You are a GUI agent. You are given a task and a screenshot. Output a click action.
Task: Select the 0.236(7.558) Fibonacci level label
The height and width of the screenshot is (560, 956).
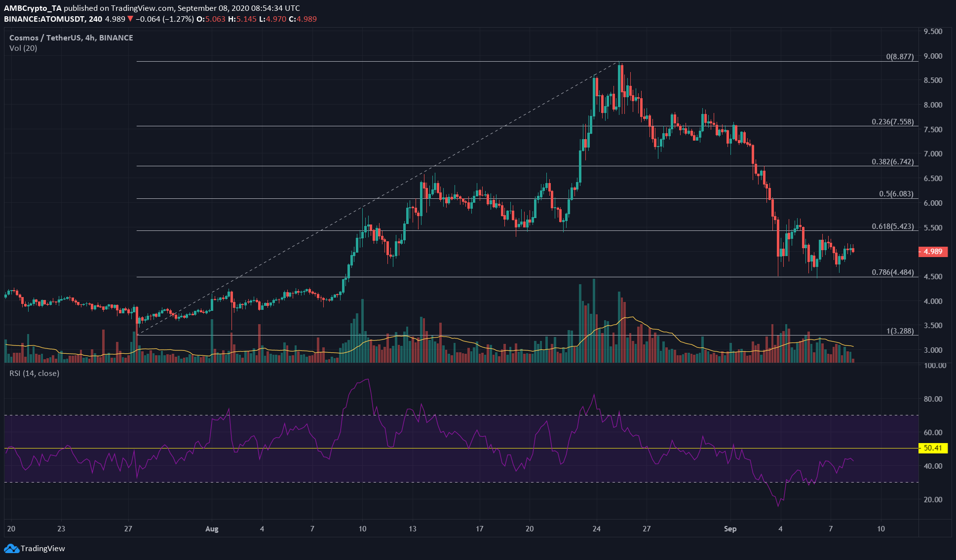pyautogui.click(x=893, y=122)
